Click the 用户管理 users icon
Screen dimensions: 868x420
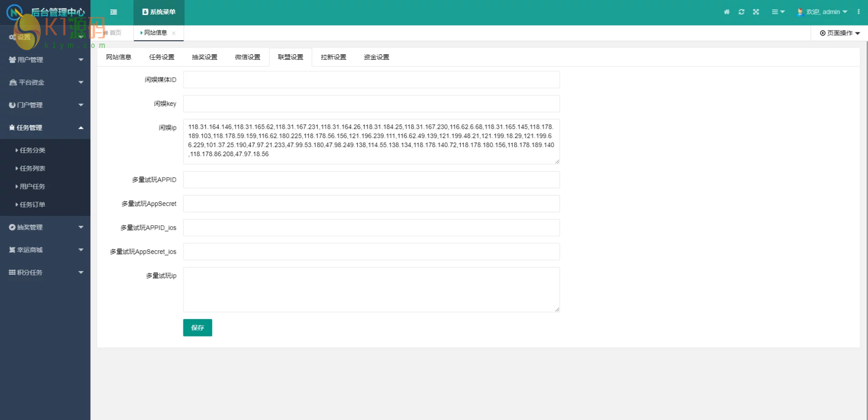pos(12,60)
